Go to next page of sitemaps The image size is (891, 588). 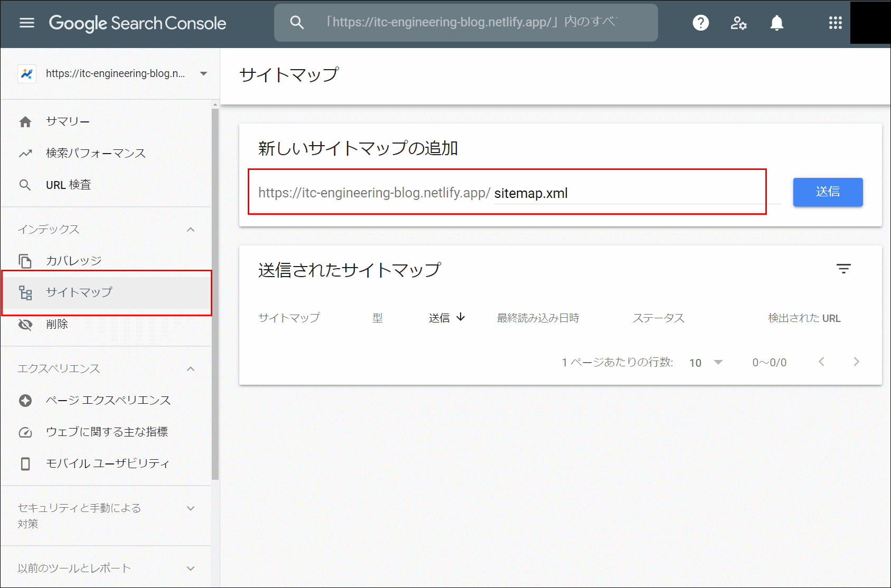click(x=856, y=362)
